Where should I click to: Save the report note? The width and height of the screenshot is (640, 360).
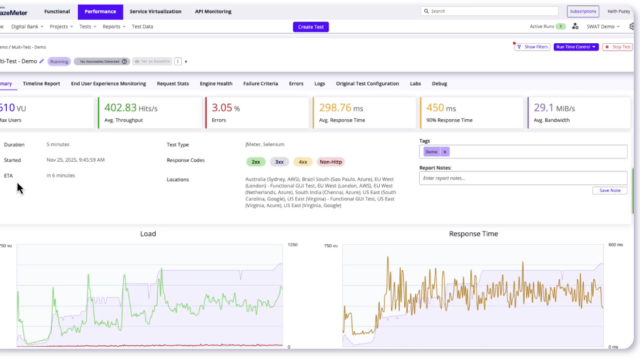point(610,191)
